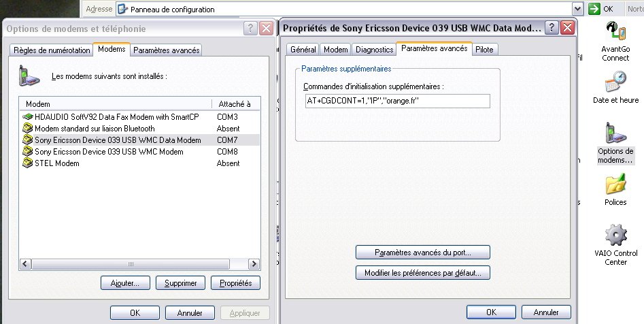The image size is (644, 324).
Task: Open the VAIO Control Center gear icon
Action: coord(615,235)
